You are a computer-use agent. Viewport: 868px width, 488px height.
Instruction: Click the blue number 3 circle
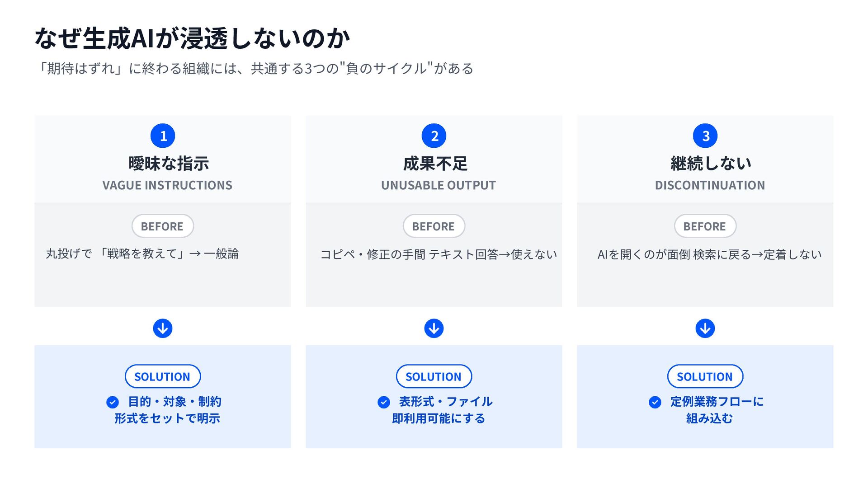[705, 136]
